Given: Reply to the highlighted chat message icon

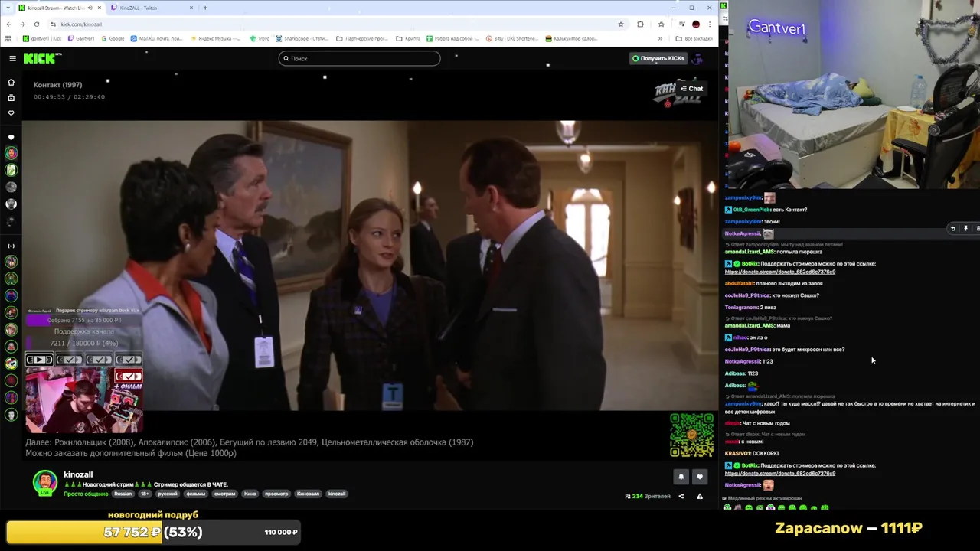Looking at the screenshot, I should coord(953,228).
